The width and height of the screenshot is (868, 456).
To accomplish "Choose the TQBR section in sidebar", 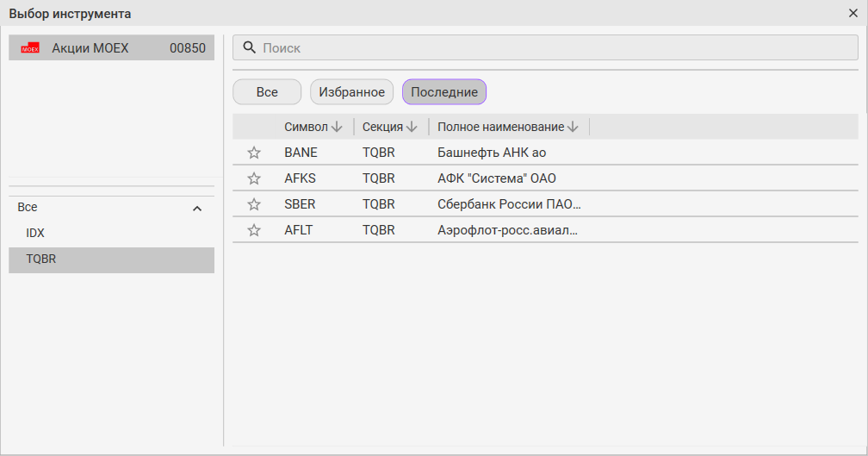I will [111, 259].
